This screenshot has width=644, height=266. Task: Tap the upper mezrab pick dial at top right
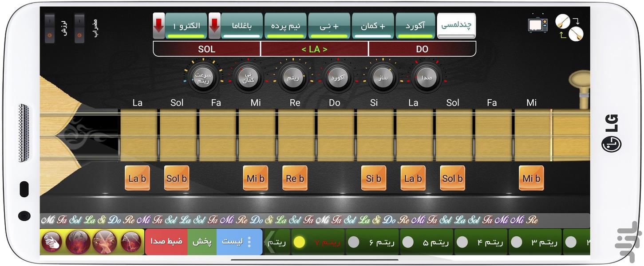click(563, 20)
